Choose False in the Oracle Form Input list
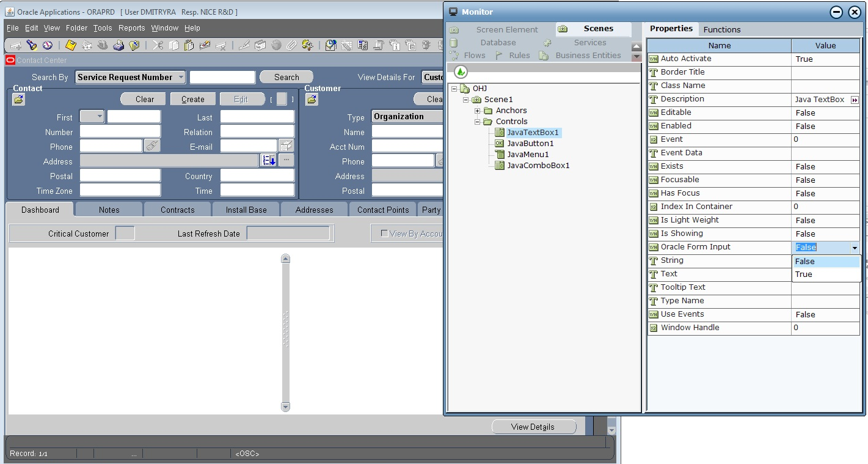The image size is (868, 464). click(x=826, y=261)
